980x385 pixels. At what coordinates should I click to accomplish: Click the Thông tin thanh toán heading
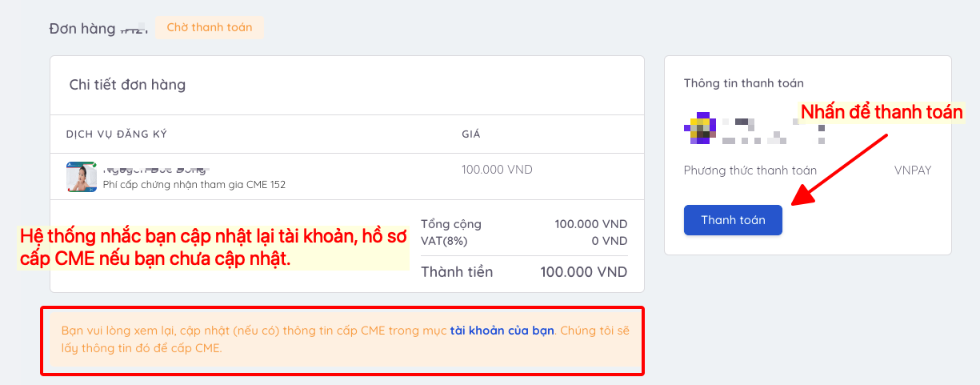[743, 83]
